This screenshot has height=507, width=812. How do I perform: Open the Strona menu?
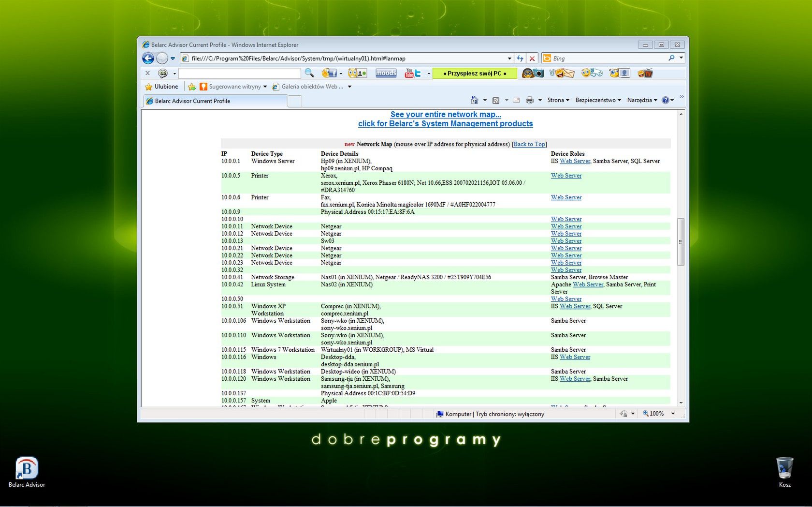coord(558,100)
